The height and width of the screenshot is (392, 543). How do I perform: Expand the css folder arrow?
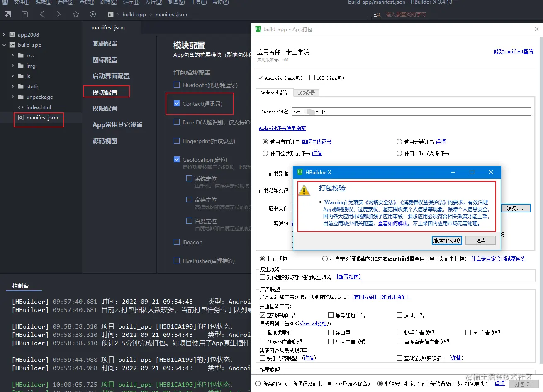pos(12,55)
